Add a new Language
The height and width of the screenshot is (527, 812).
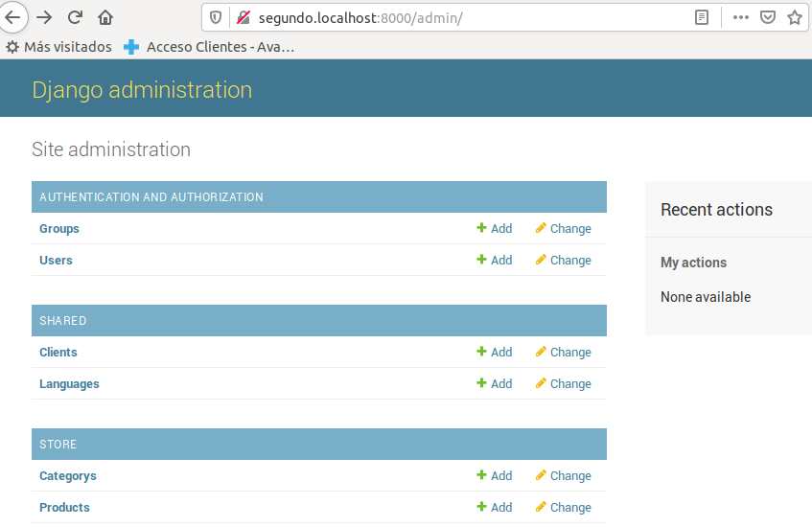pyautogui.click(x=495, y=384)
